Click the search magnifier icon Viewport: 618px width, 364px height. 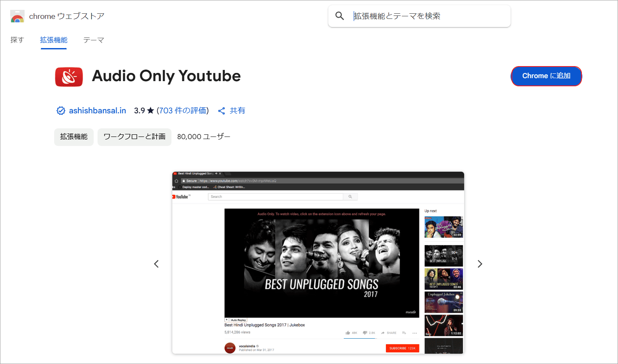pos(340,16)
